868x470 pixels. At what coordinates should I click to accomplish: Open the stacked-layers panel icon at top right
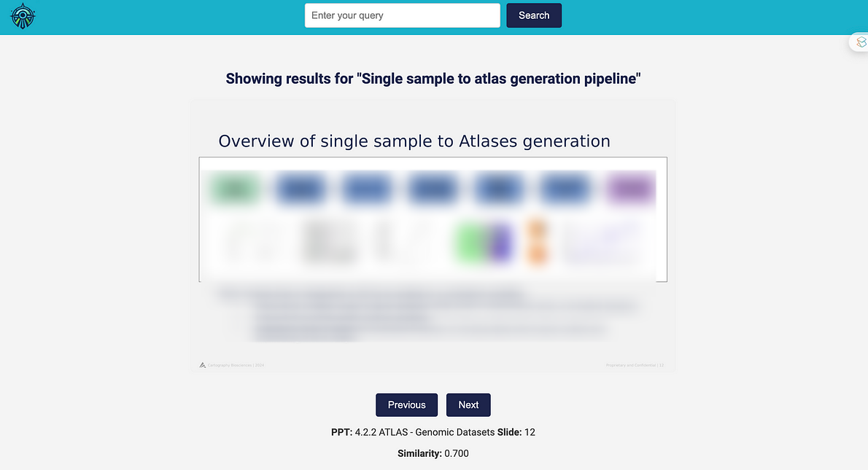click(x=861, y=42)
